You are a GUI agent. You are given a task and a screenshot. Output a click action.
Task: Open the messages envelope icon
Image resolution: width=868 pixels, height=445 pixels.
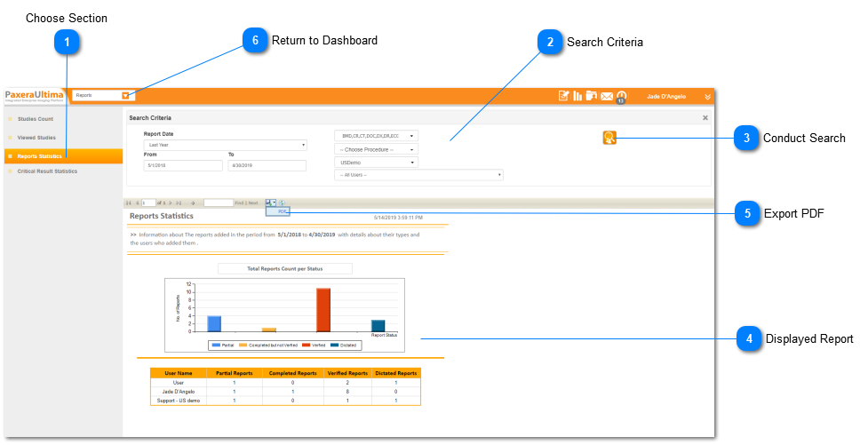coord(607,96)
